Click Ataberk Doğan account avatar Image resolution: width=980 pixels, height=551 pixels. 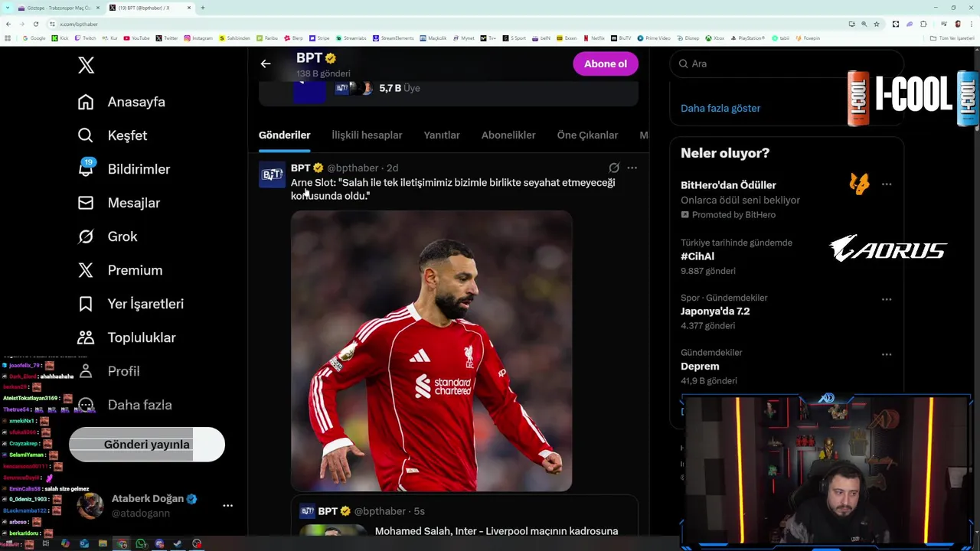click(x=90, y=506)
